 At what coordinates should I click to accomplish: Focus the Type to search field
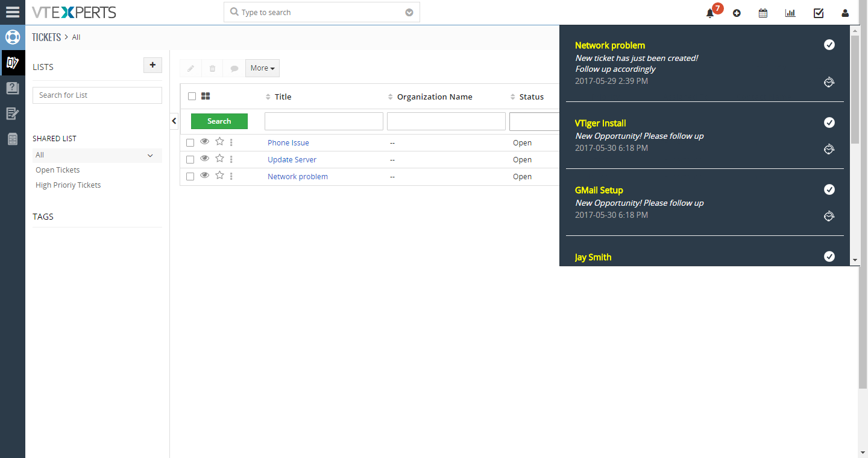[x=321, y=12]
